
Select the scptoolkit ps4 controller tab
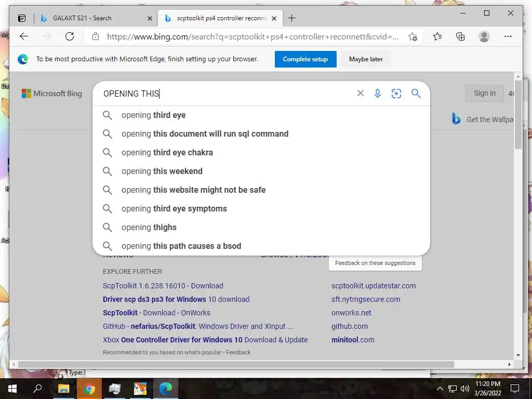220,18
